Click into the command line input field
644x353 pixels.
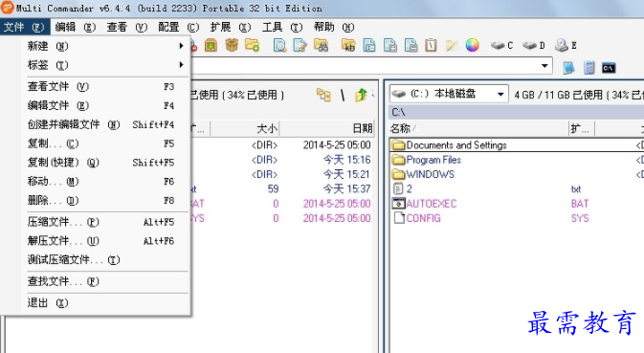point(366,66)
